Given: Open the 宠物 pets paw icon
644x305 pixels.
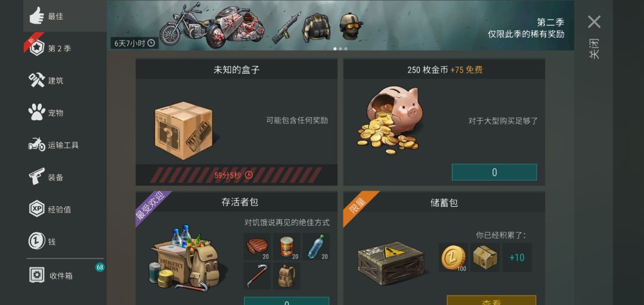Looking at the screenshot, I should (37, 112).
